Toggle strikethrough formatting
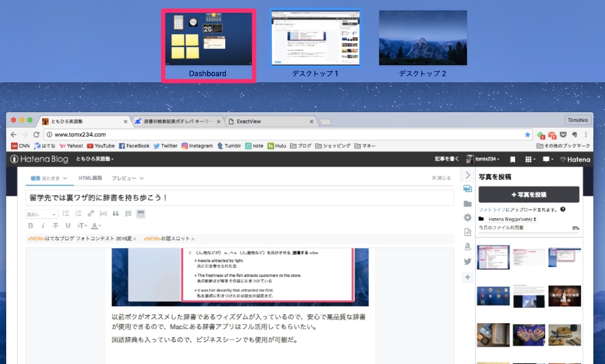The width and height of the screenshot is (605, 364). pyautogui.click(x=56, y=226)
